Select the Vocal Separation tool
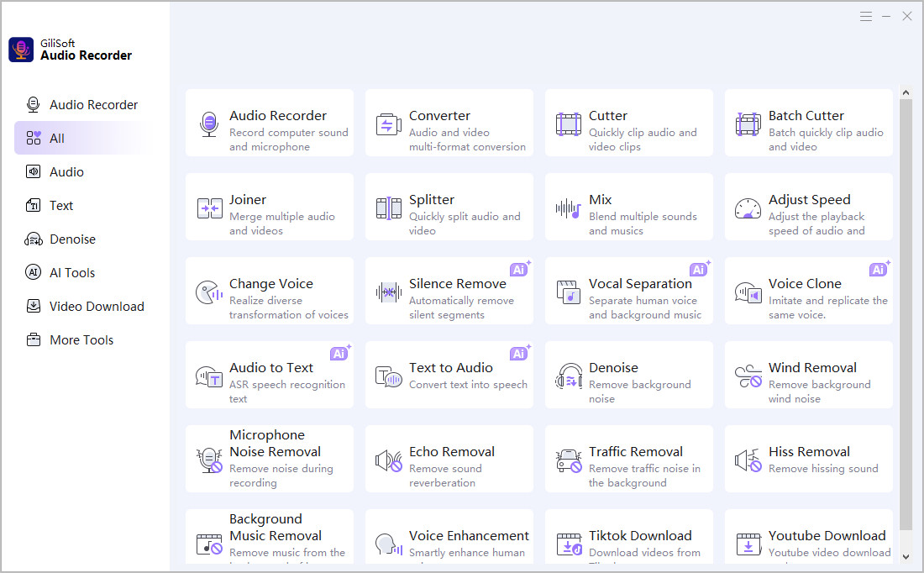This screenshot has width=924, height=573. tap(628, 291)
